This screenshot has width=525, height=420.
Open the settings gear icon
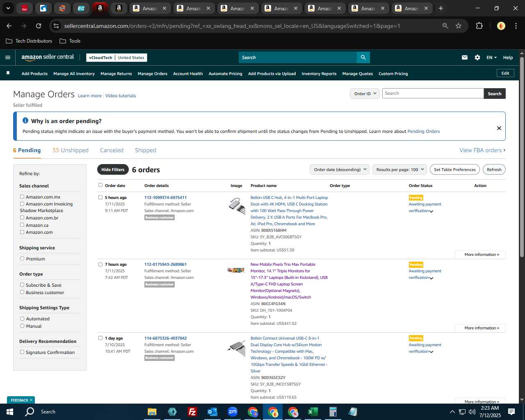point(477,57)
